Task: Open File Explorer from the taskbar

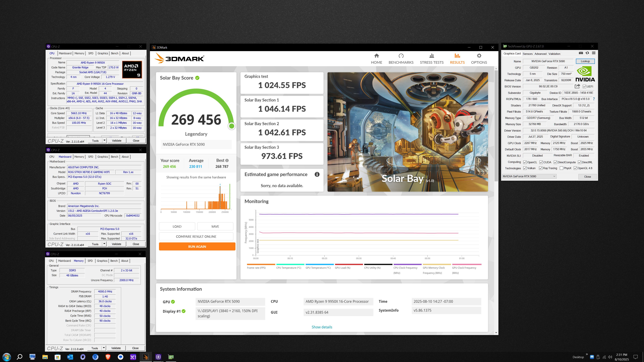Action: (x=45, y=357)
